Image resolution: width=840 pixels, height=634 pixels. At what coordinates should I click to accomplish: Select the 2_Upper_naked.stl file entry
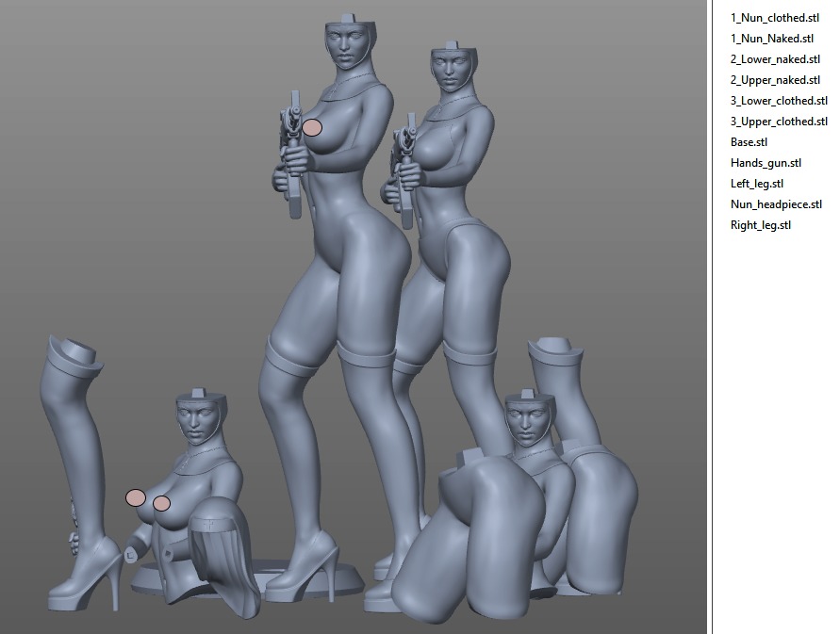[x=775, y=80]
